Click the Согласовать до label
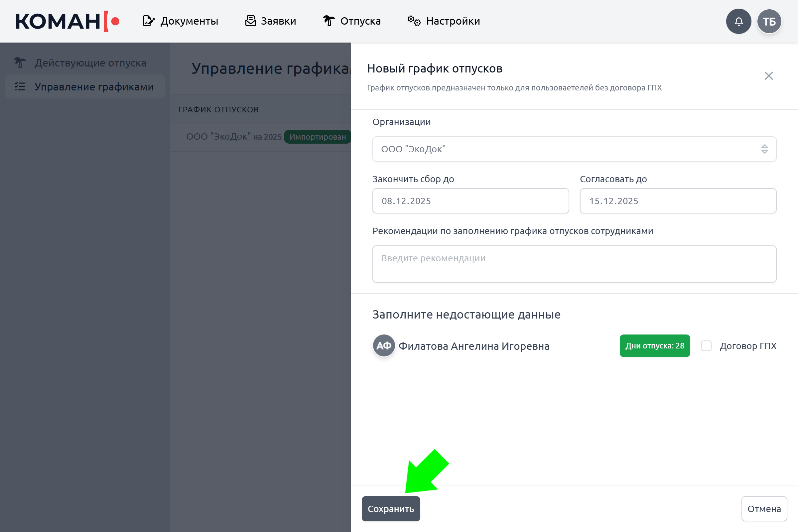Image resolution: width=798 pixels, height=532 pixels. coord(613,179)
